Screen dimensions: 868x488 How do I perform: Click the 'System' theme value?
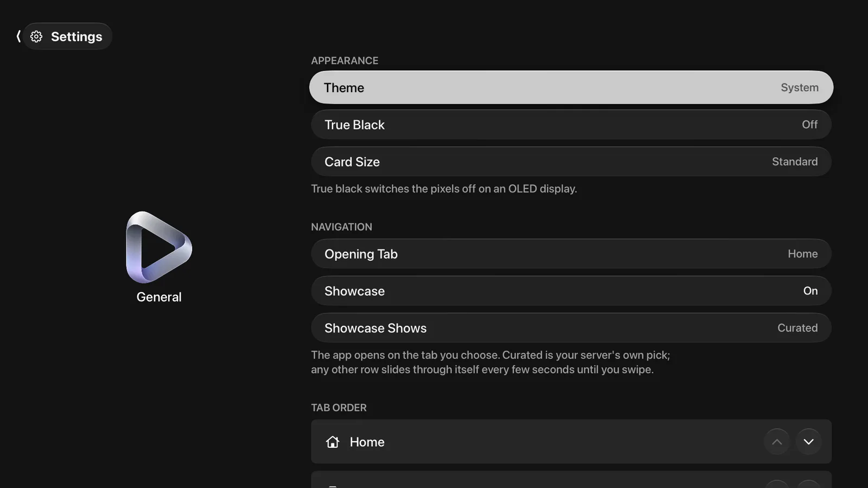(x=799, y=88)
